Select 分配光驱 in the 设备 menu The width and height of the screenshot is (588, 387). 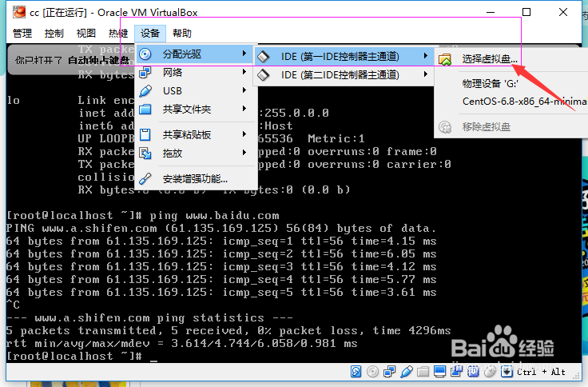(x=196, y=54)
